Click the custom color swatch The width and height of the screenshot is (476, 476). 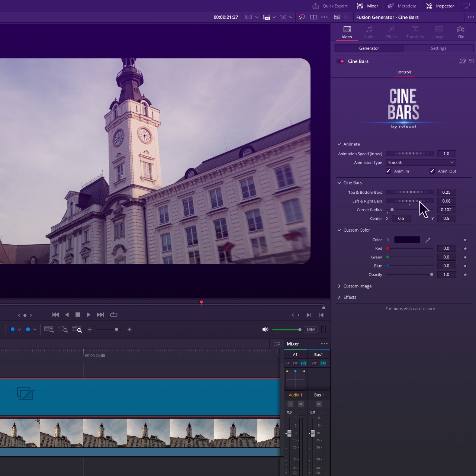[407, 240]
